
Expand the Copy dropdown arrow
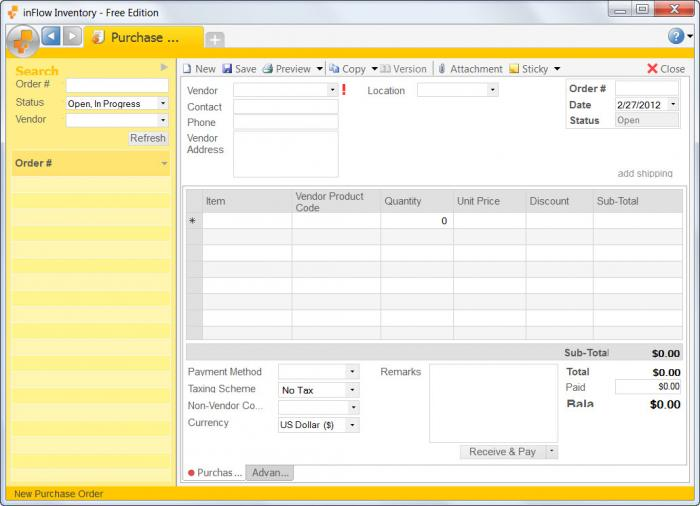375,69
